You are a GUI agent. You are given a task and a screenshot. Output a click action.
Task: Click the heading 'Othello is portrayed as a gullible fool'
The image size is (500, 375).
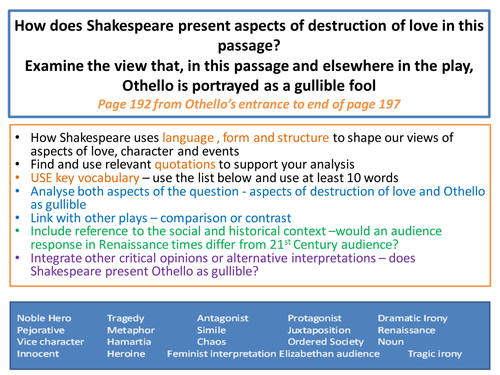(x=249, y=86)
